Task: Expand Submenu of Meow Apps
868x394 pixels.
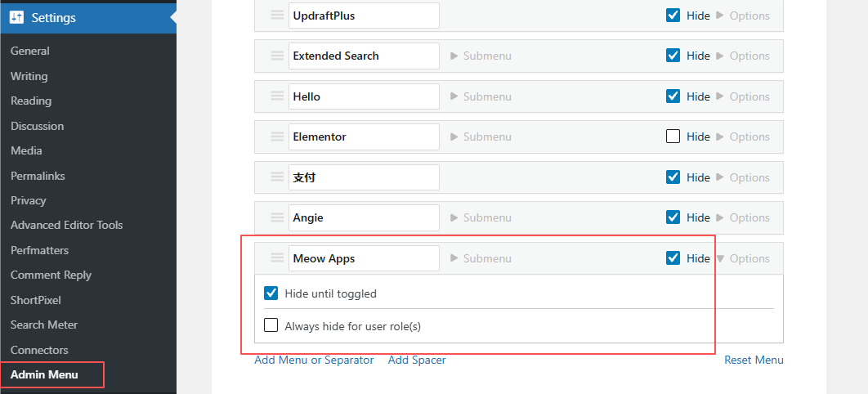Action: click(x=481, y=258)
